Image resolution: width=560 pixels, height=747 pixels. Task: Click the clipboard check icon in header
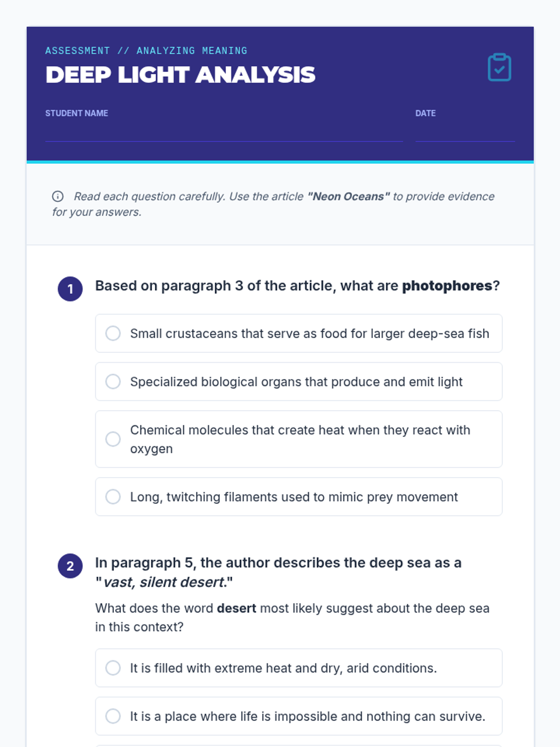pyautogui.click(x=499, y=67)
